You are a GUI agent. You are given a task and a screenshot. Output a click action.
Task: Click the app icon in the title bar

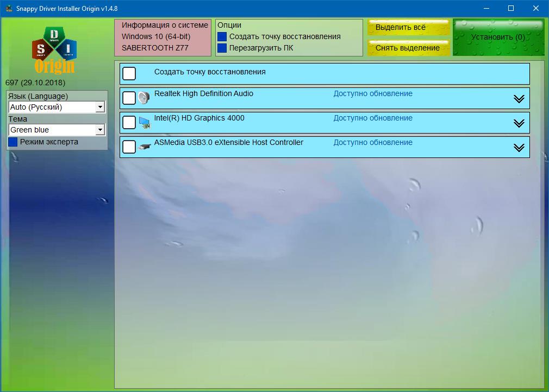pyautogui.click(x=9, y=9)
